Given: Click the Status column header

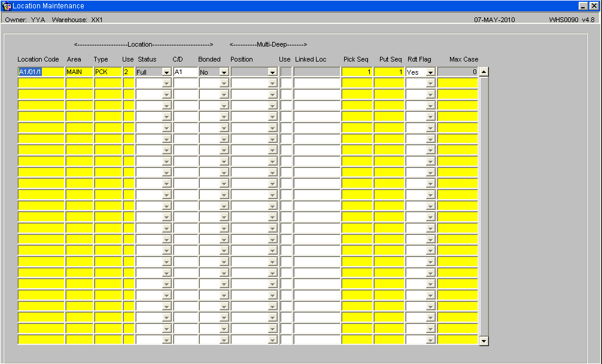Looking at the screenshot, I should click(x=147, y=59).
